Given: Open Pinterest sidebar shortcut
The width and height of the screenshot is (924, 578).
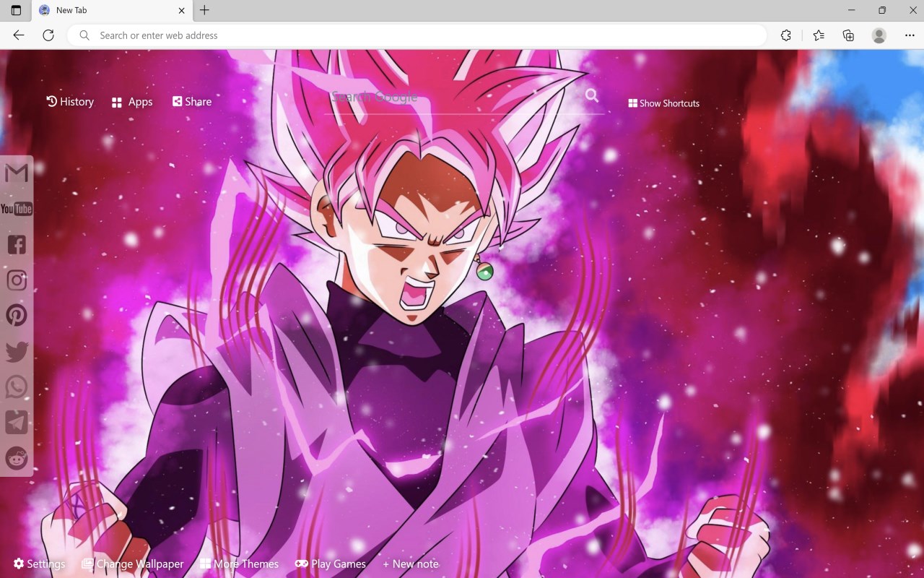Looking at the screenshot, I should (x=17, y=315).
